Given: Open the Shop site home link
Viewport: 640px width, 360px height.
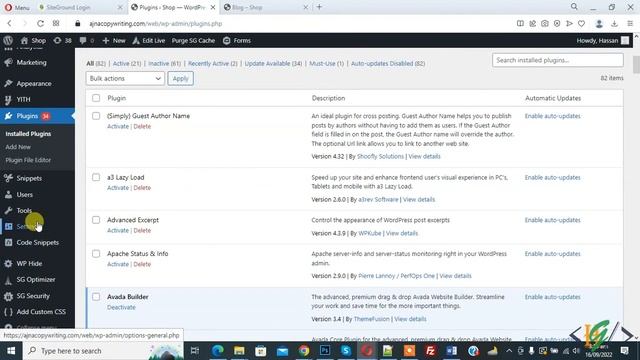Looking at the screenshot, I should click(x=33, y=40).
